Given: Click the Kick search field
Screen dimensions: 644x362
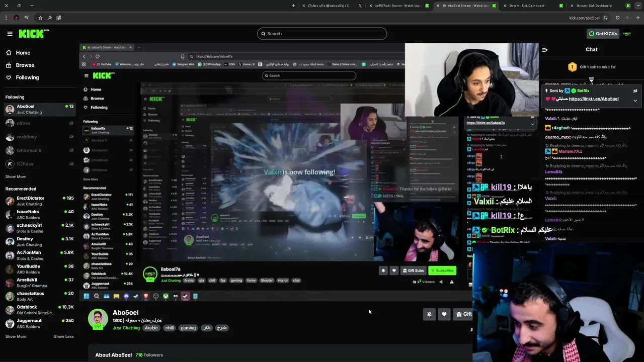Looking at the screenshot, I should click(322, 34).
